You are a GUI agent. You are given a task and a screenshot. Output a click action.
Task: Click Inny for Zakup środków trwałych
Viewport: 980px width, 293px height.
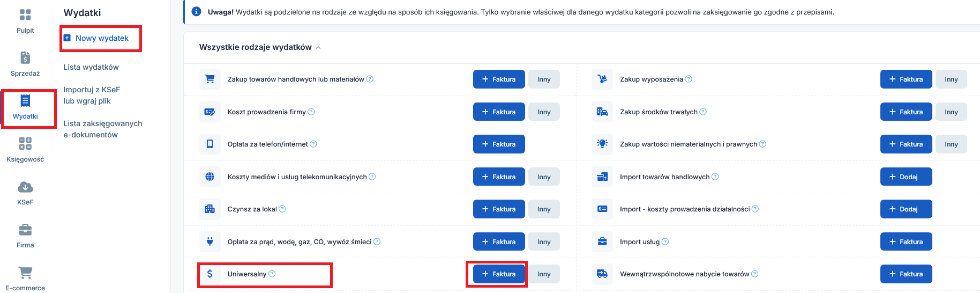pos(951,112)
